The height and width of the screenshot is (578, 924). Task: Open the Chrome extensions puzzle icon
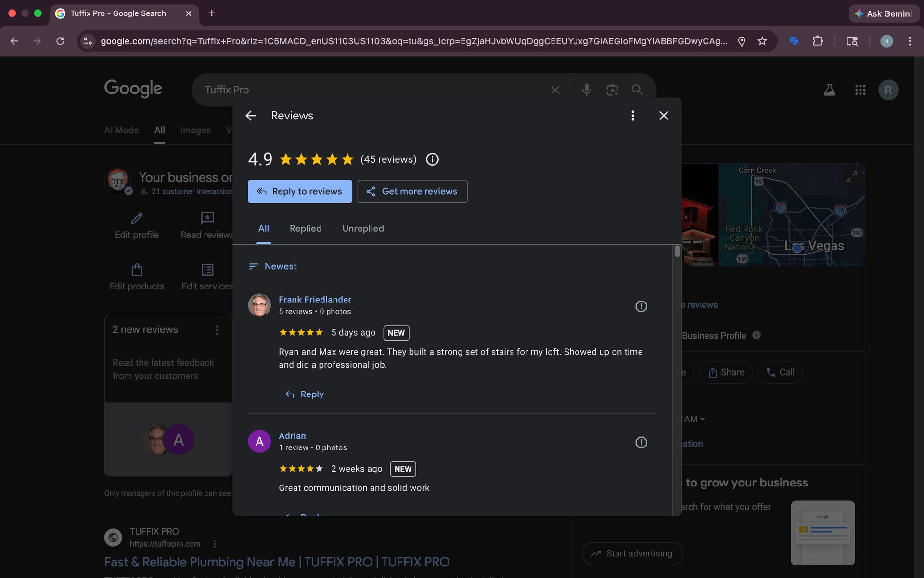(818, 41)
